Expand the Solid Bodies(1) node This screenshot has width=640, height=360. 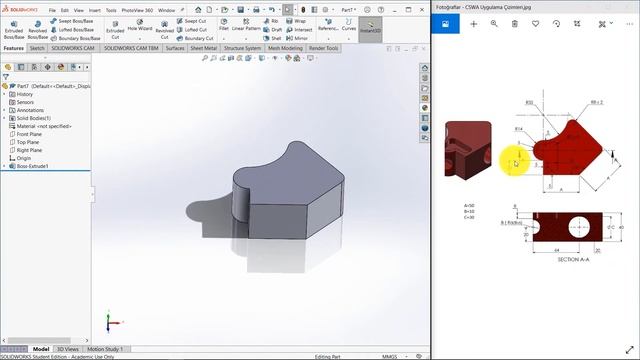pos(4,118)
